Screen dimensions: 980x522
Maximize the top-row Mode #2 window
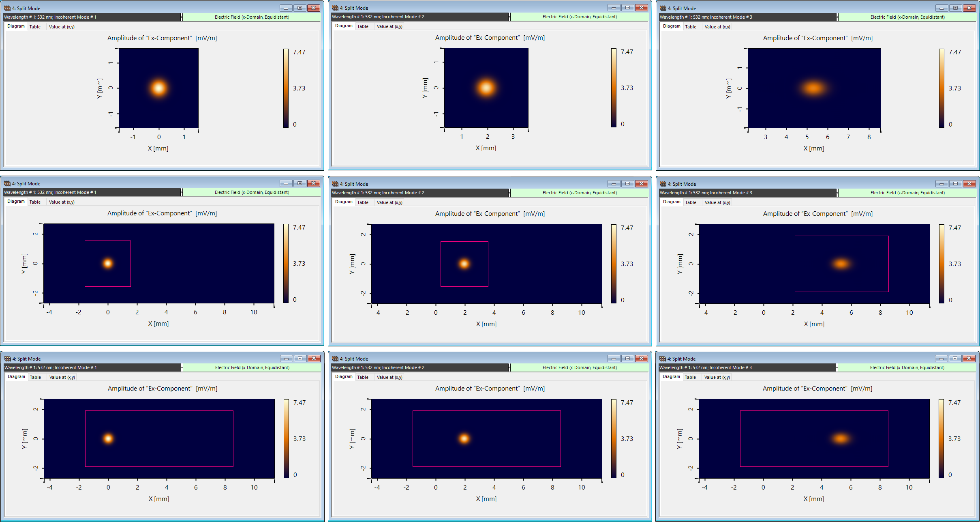627,8
